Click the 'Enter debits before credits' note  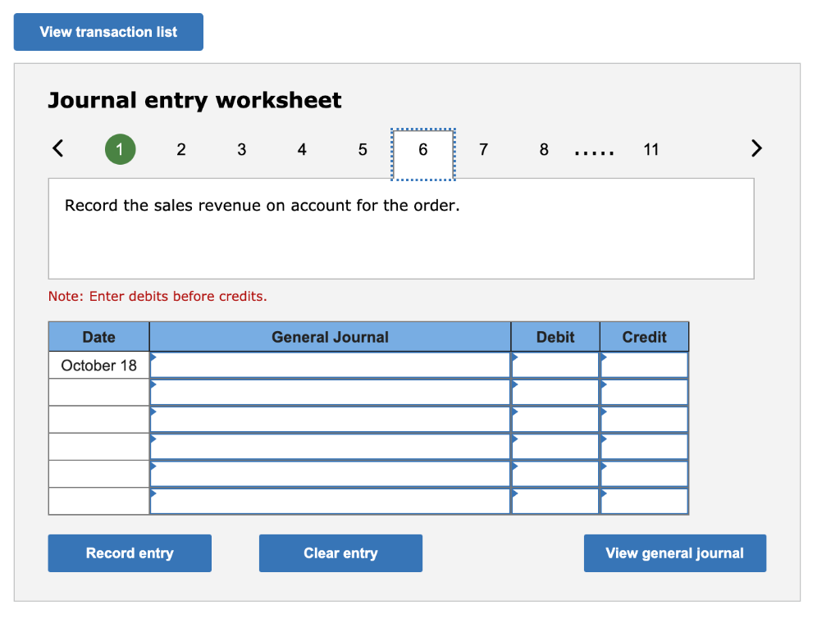coord(157,296)
